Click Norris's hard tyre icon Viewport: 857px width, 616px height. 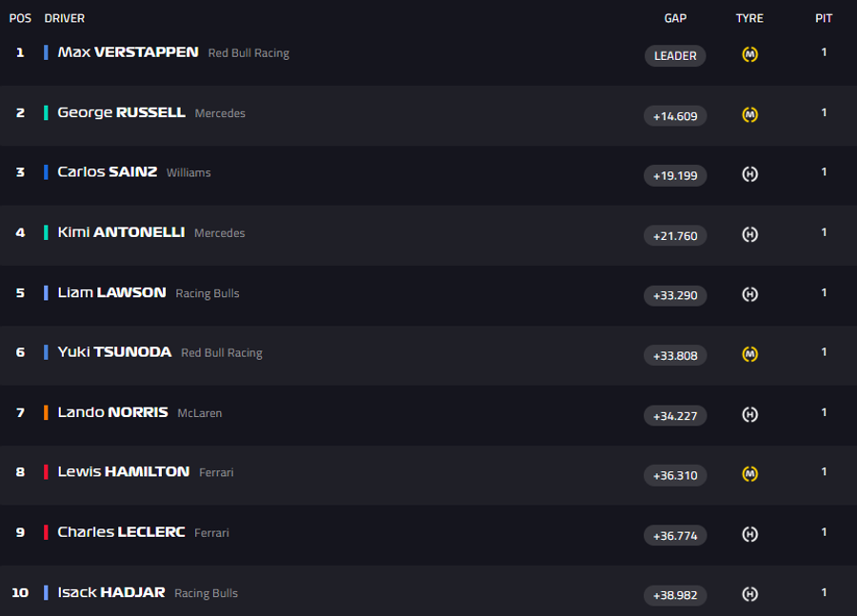pyautogui.click(x=749, y=414)
